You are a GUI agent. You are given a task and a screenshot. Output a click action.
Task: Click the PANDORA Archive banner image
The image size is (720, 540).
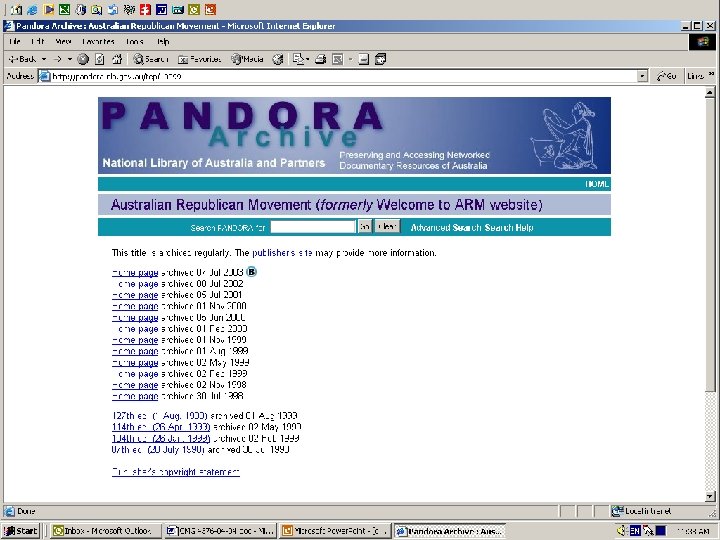[354, 135]
